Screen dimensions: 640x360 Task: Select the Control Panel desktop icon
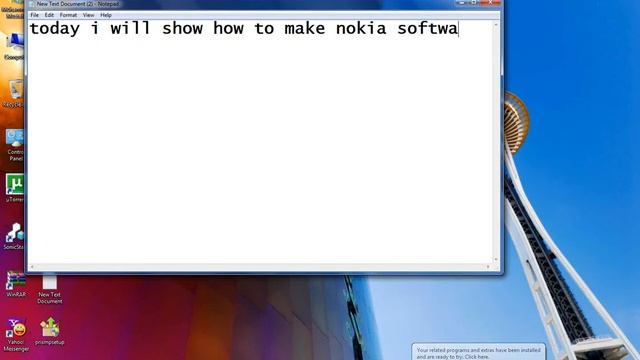coord(15,145)
